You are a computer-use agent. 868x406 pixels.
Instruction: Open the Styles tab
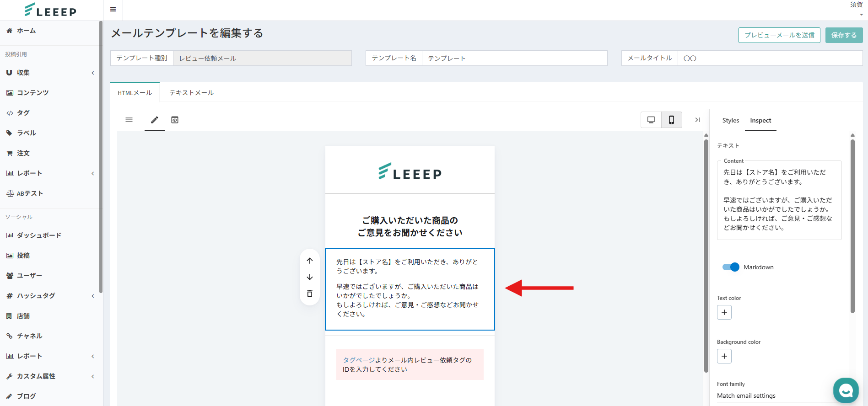pyautogui.click(x=731, y=120)
